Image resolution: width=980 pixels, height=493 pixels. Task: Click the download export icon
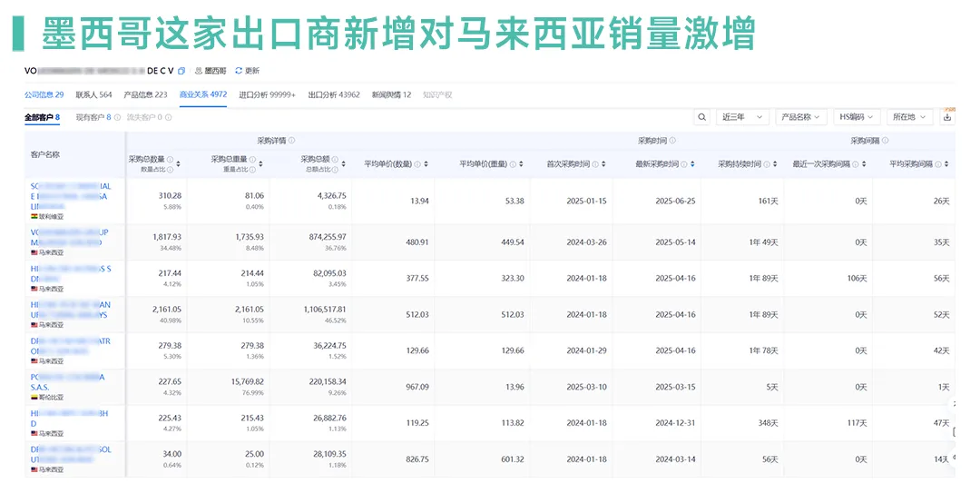pyautogui.click(x=947, y=117)
